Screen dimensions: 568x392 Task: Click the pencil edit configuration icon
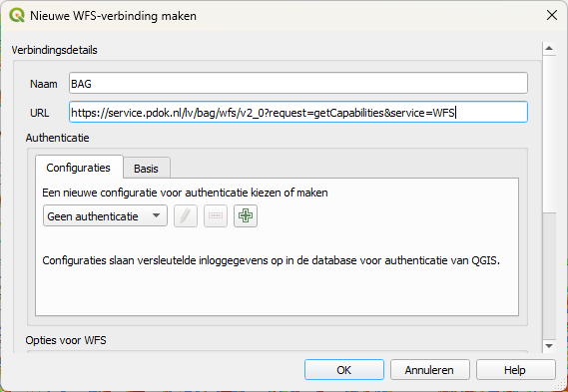click(186, 216)
